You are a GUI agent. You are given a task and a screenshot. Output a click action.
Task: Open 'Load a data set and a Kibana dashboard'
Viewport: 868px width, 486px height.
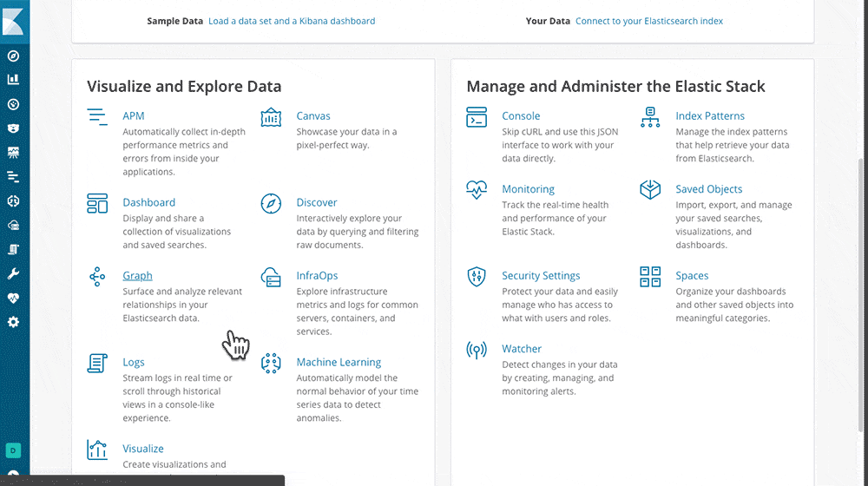[292, 21]
